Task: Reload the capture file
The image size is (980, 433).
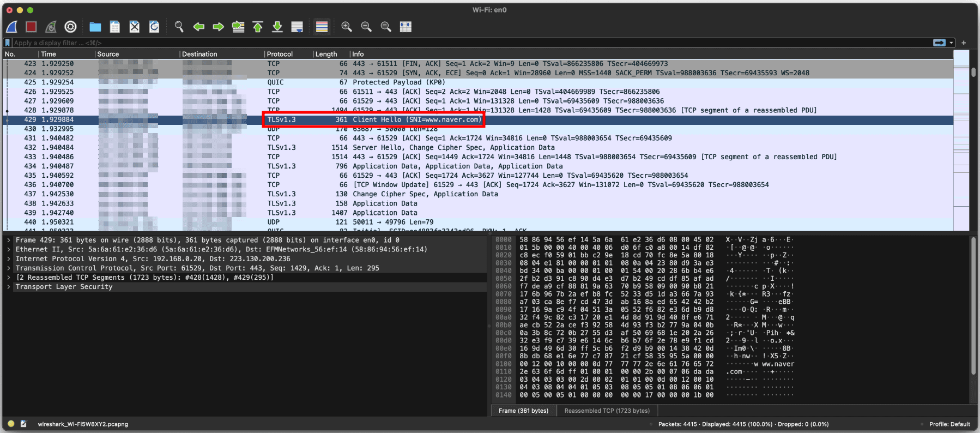Action: click(x=154, y=27)
